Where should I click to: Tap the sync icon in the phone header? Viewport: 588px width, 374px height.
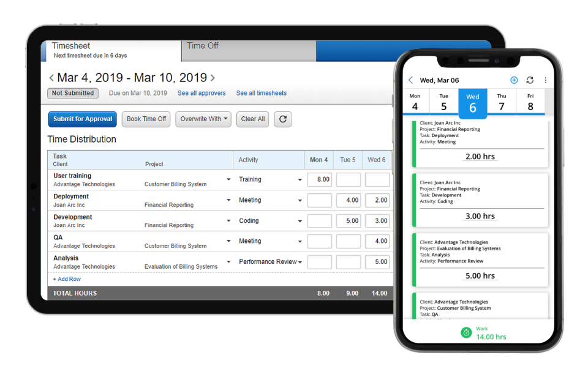point(530,80)
